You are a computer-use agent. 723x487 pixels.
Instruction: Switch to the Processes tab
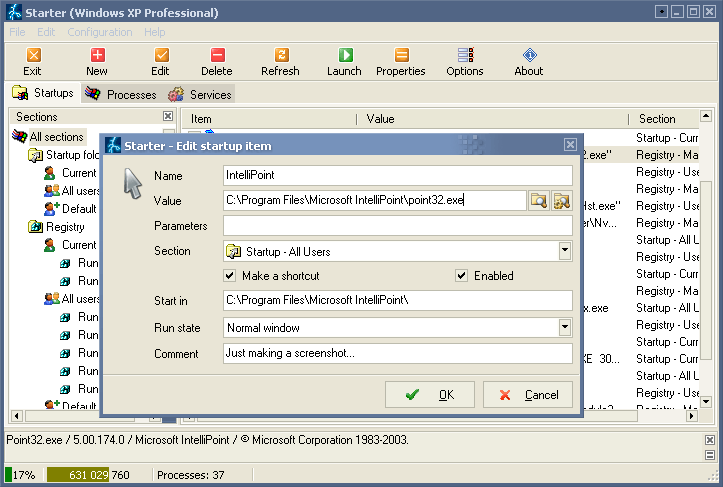point(121,94)
